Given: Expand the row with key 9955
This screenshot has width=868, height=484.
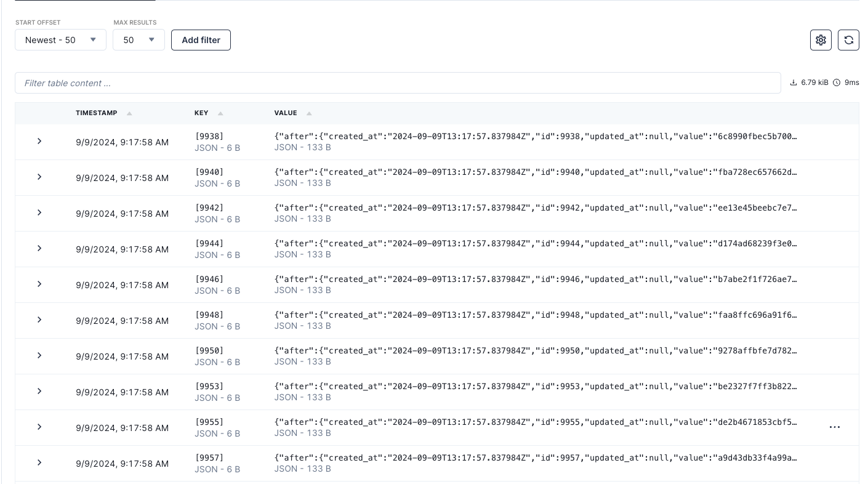Looking at the screenshot, I should click(39, 427).
